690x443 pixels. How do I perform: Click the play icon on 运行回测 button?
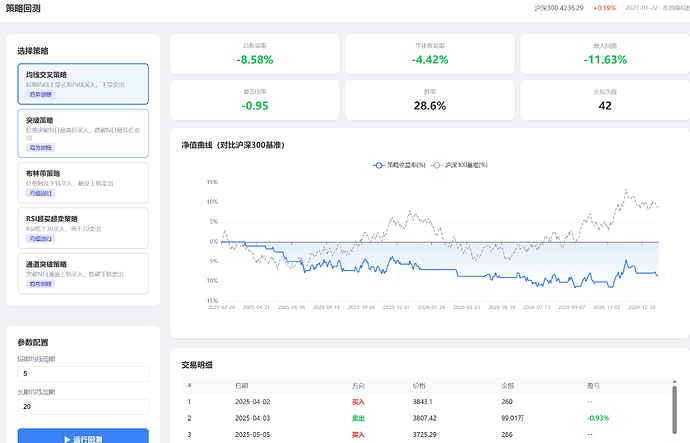tap(67, 439)
